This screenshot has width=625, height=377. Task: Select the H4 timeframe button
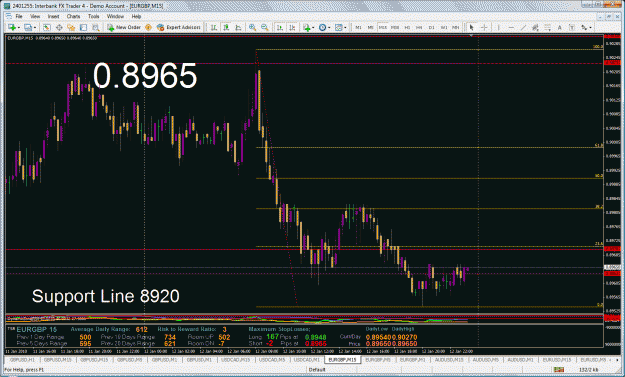tap(419, 27)
